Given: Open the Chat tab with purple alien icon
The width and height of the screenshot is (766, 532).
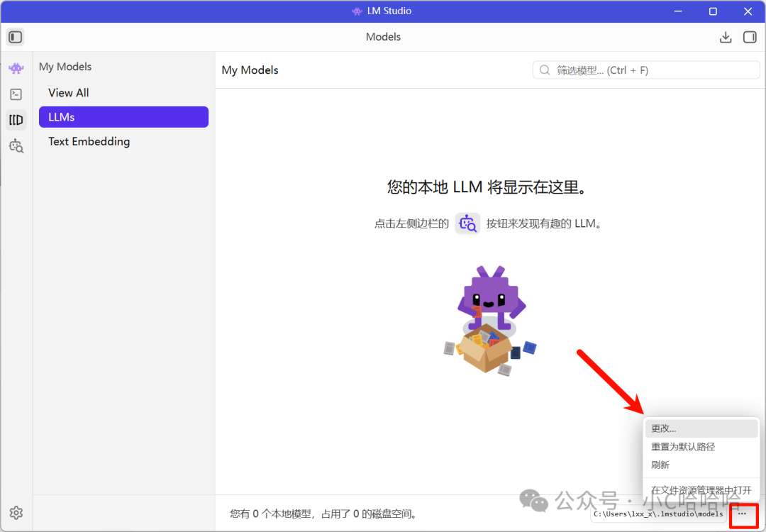Looking at the screenshot, I should pyautogui.click(x=16, y=68).
